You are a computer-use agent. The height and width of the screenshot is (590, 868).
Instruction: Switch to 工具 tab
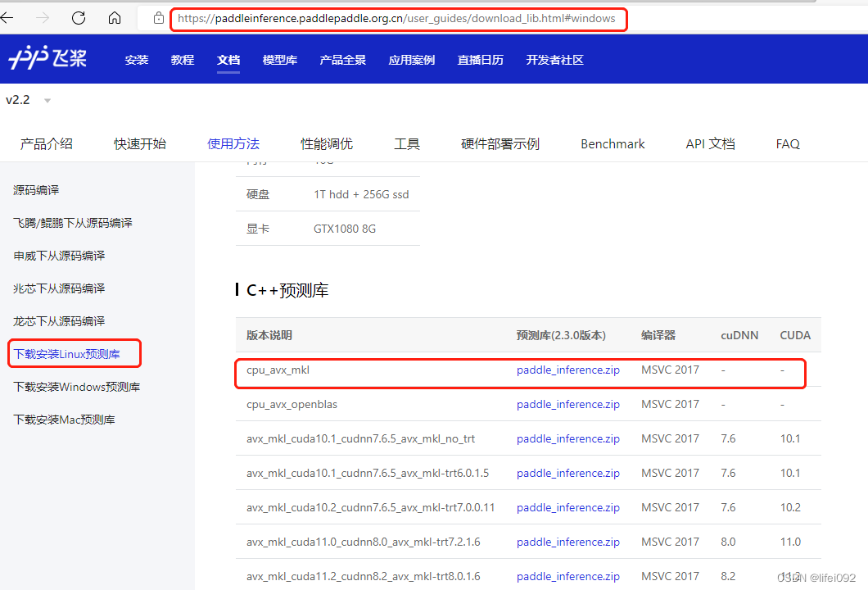coord(407,144)
